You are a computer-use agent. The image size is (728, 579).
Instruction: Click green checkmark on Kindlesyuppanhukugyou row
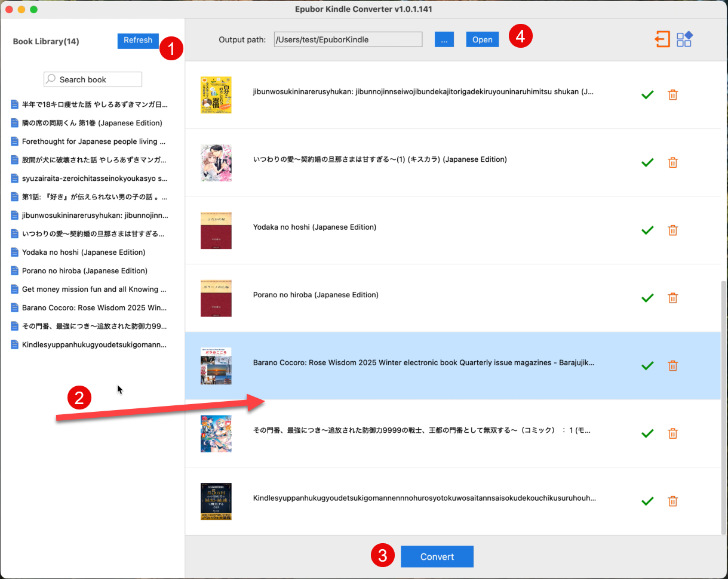647,501
